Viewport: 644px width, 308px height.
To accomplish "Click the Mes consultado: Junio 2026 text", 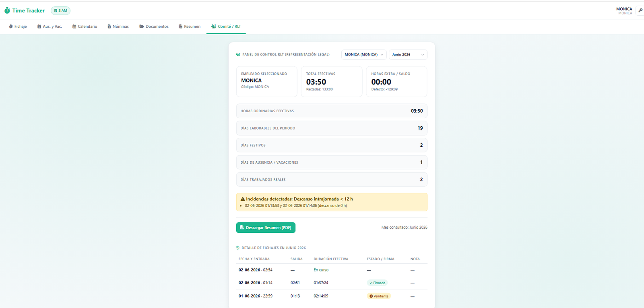I will pos(404,228).
